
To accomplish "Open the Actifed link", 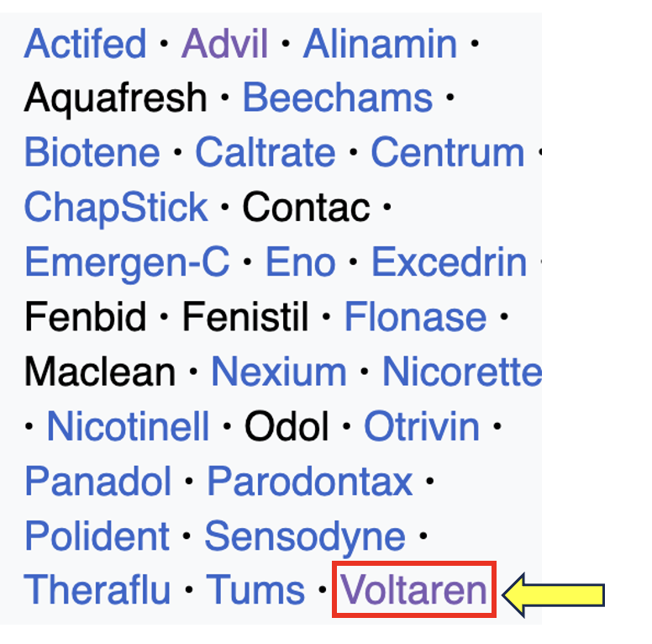I will click(x=85, y=44).
